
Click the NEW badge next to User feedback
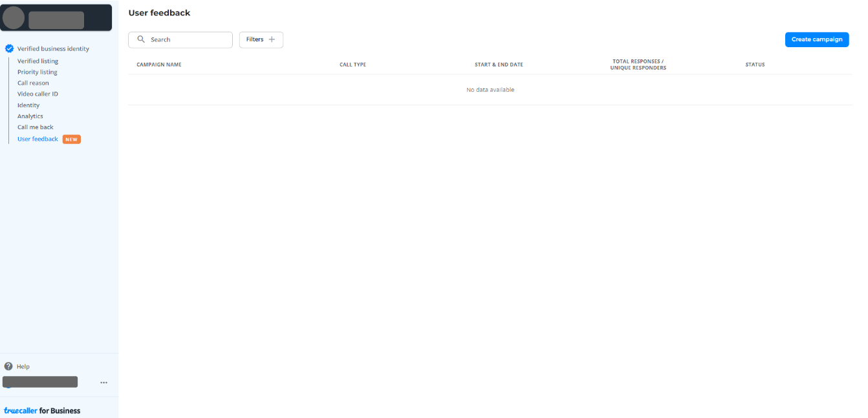[72, 139]
